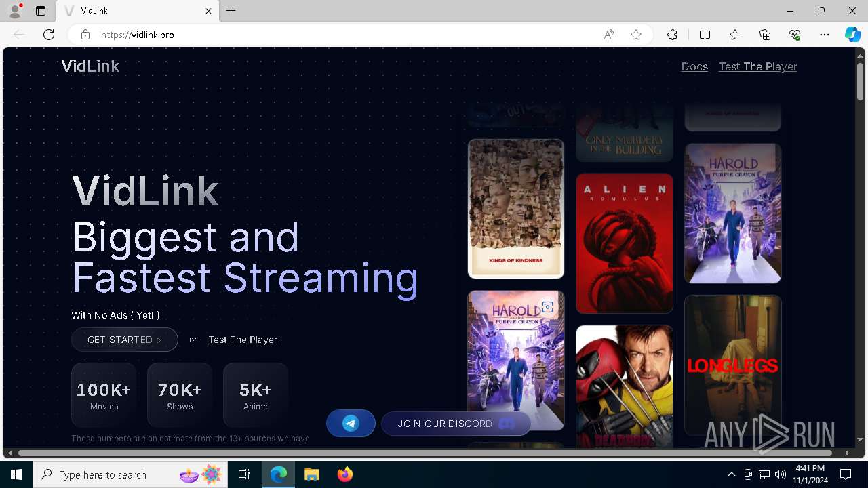Viewport: 868px width, 488px height.
Task: Add this page to favorites star
Action: pos(636,35)
